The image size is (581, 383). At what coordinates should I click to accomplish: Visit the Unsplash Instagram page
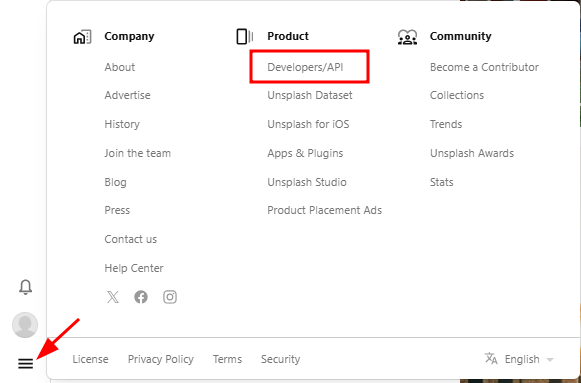point(170,297)
